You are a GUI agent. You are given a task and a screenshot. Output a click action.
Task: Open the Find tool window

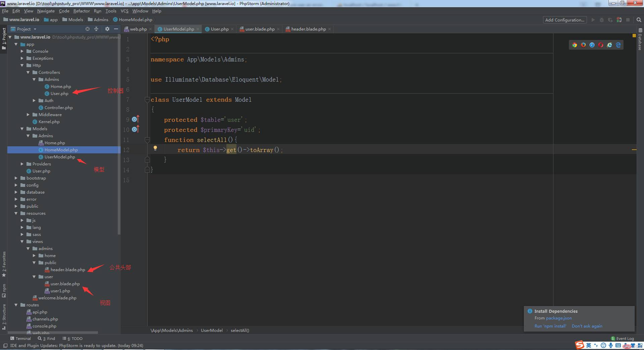47,339
